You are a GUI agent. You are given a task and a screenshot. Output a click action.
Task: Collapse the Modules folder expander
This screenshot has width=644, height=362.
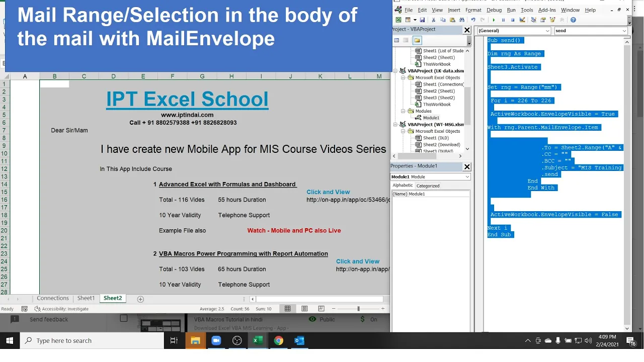point(403,111)
